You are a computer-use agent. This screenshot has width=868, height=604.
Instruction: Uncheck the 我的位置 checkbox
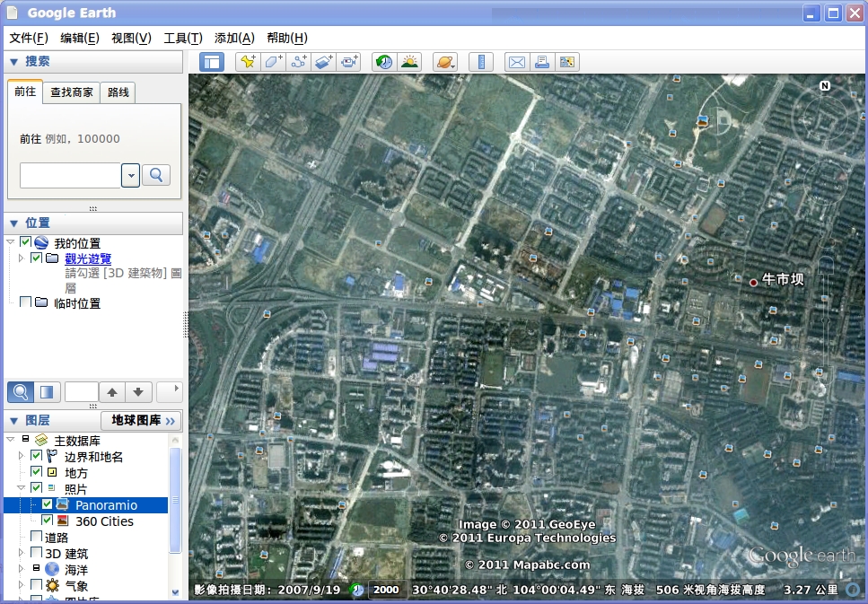tap(25, 242)
